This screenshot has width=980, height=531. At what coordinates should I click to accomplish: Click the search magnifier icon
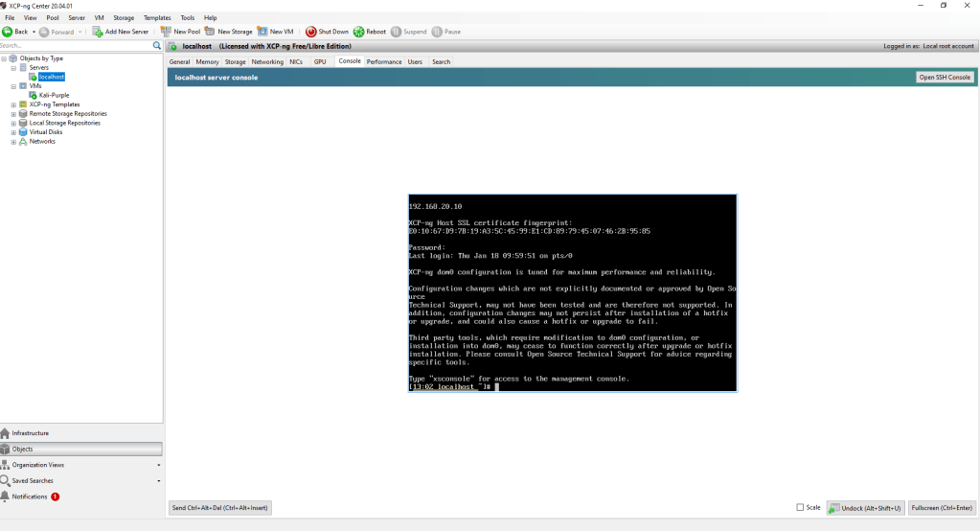(157, 45)
